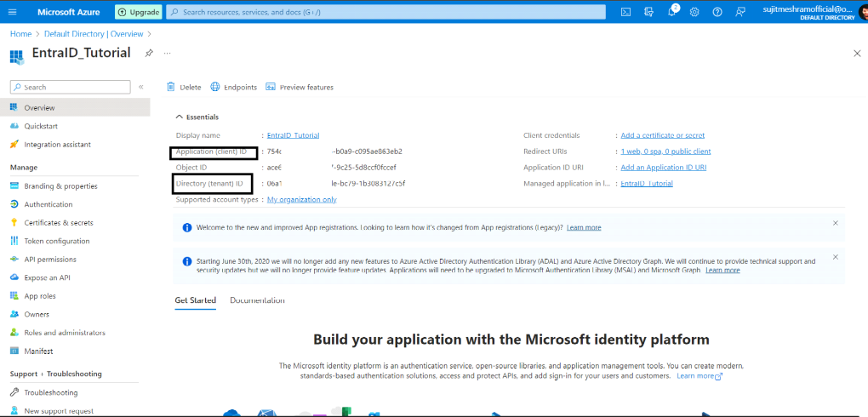
Task: Pin EntraID_Tutorial to the dashboard
Action: point(149,53)
